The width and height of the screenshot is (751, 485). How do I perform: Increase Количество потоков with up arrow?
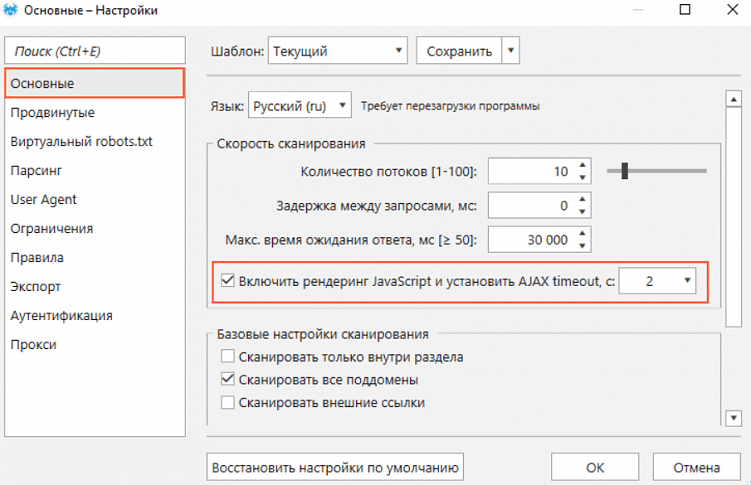pyautogui.click(x=582, y=165)
